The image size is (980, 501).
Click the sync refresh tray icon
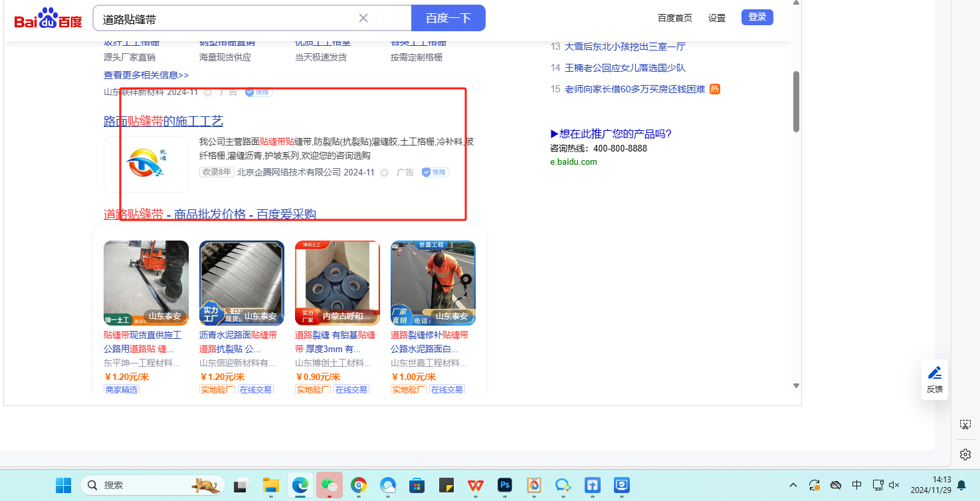(815, 485)
